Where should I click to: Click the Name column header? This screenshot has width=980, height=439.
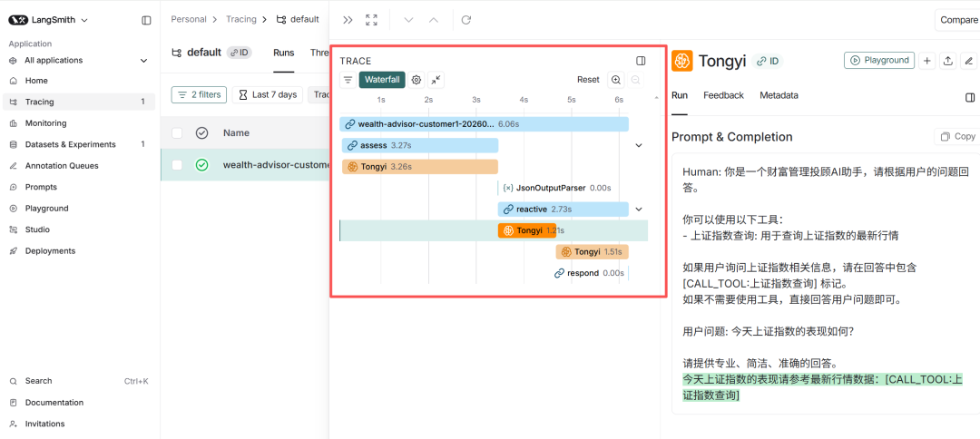pos(236,133)
